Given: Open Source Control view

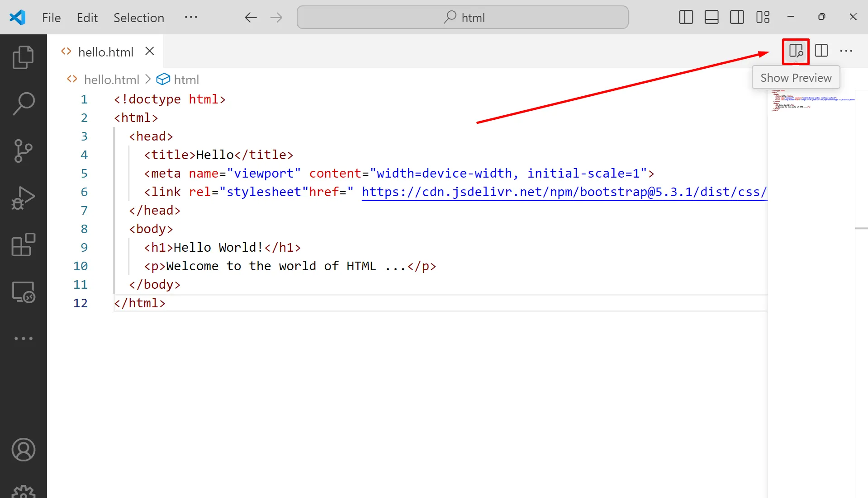Looking at the screenshot, I should 23,151.
